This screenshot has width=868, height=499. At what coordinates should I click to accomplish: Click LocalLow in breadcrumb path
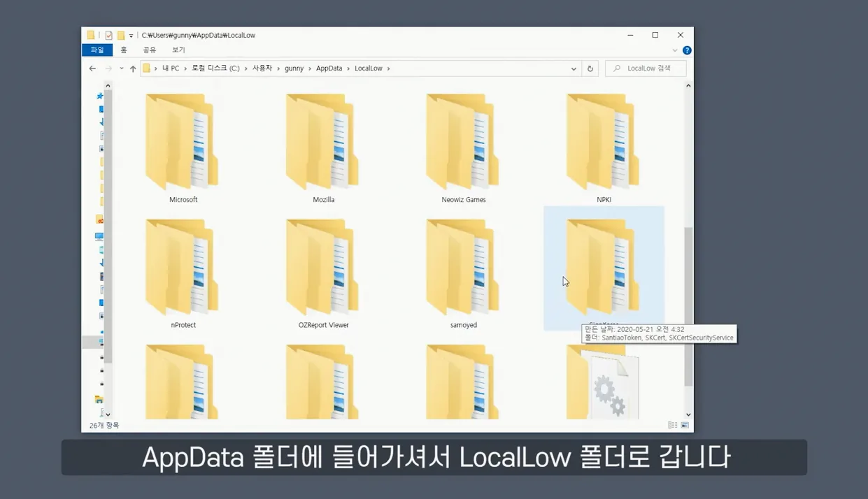point(369,68)
